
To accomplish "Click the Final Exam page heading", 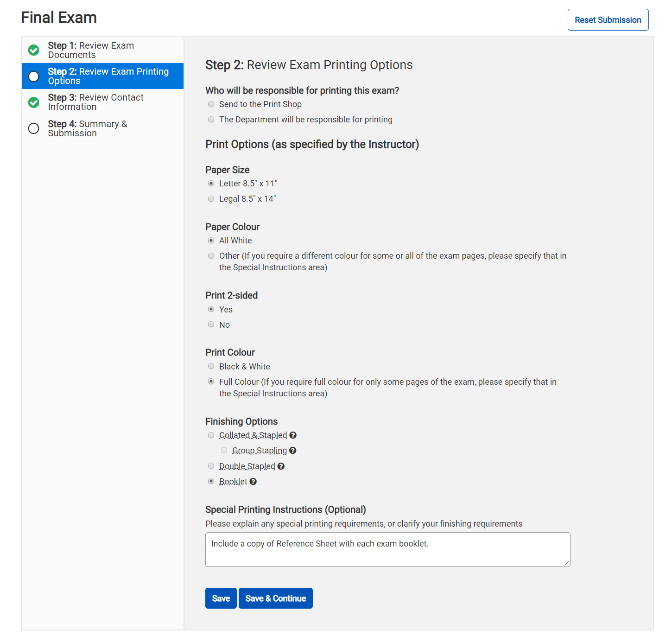I will tap(59, 18).
